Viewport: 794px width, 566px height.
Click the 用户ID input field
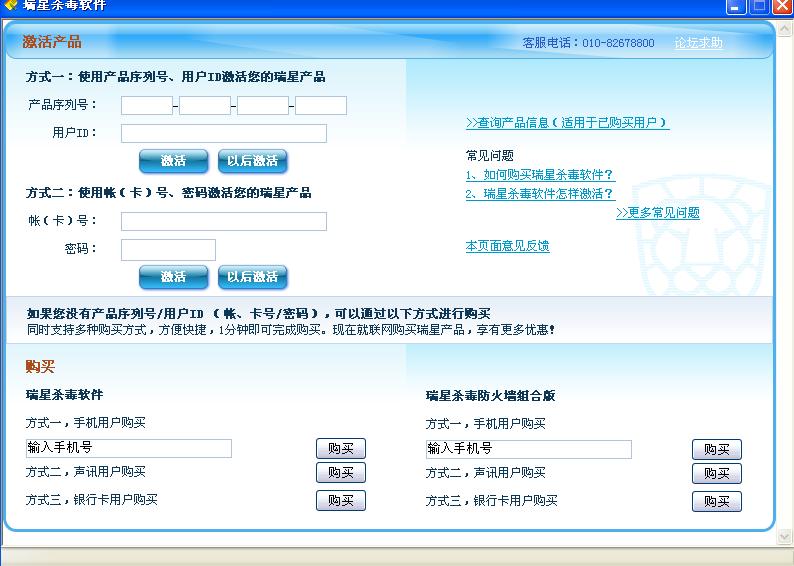point(224,133)
